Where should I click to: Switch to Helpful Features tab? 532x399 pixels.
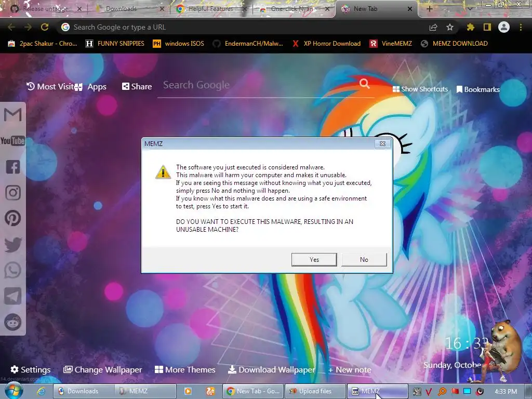coord(210,9)
